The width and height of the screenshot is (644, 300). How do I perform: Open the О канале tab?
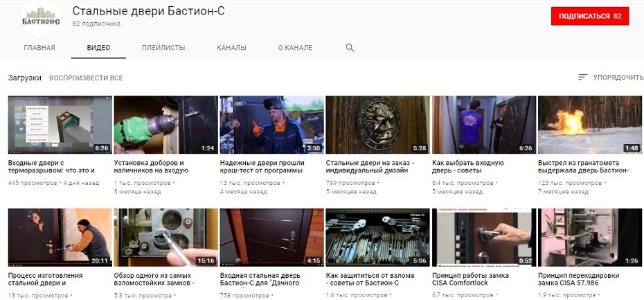[295, 48]
